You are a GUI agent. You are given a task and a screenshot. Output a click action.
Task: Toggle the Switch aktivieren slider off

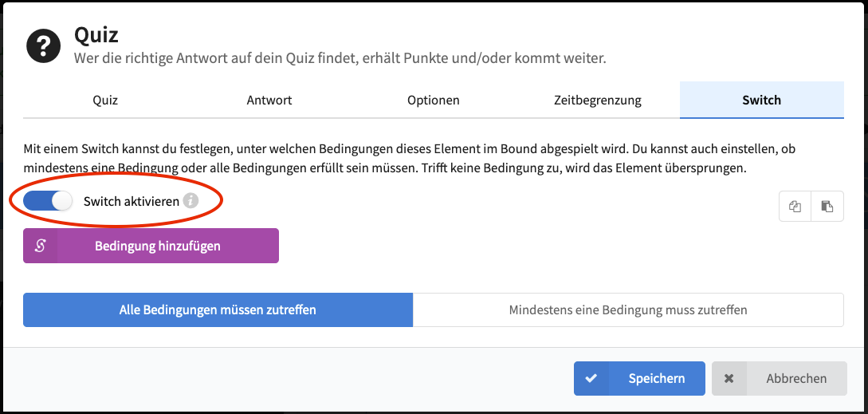48,201
